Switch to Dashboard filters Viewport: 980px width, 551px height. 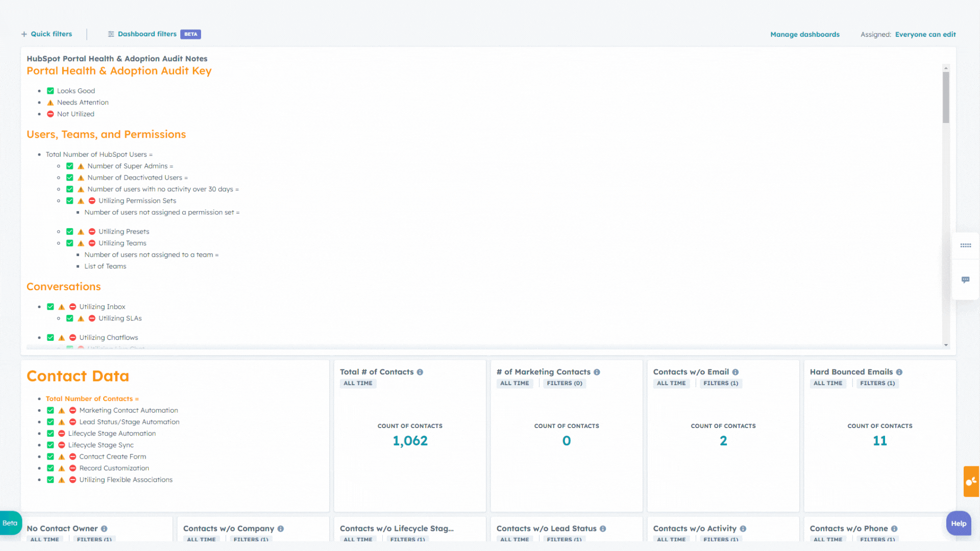pos(147,34)
